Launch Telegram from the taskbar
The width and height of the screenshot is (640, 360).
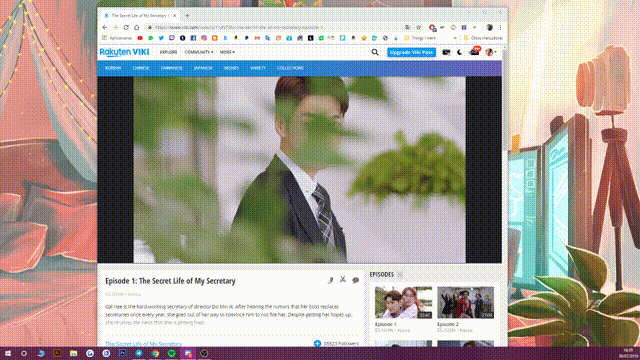click(x=139, y=353)
